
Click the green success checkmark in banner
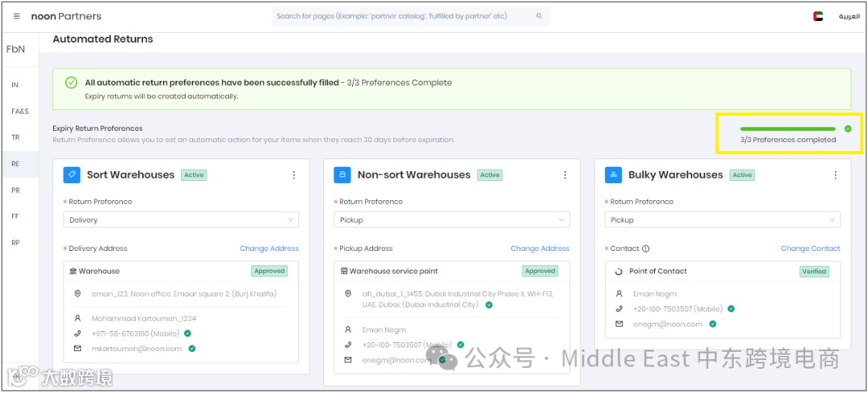coord(71,83)
